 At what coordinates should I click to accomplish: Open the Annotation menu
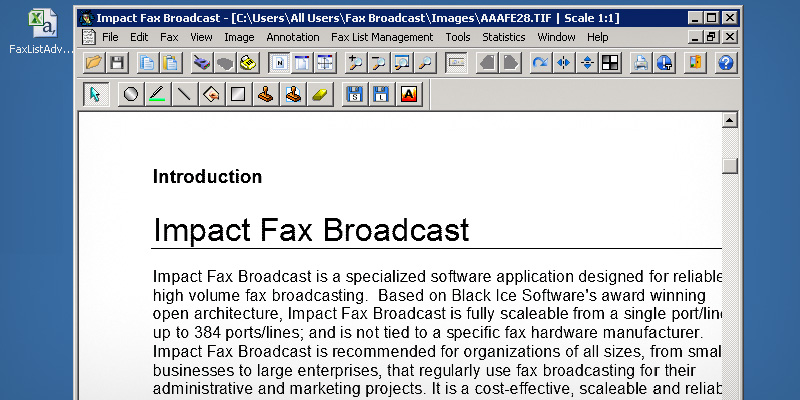click(x=293, y=37)
